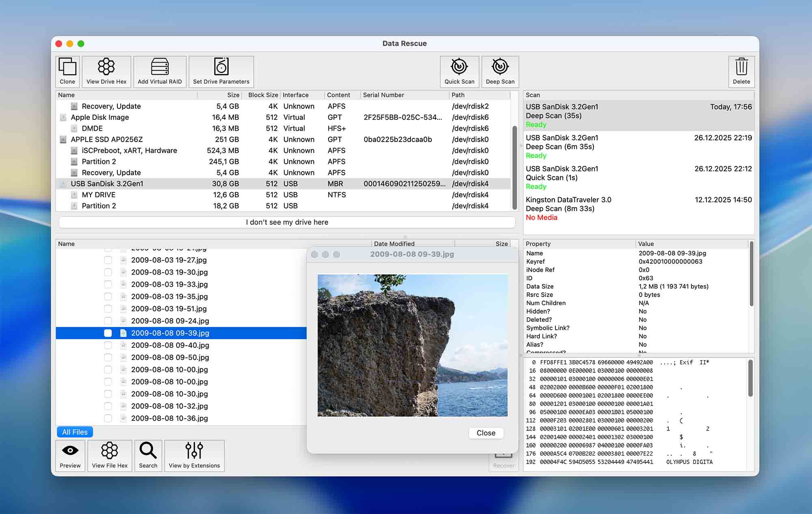
Task: Click icon beside USB SanDisk 3.2Gen1 drive
Action: point(63,184)
